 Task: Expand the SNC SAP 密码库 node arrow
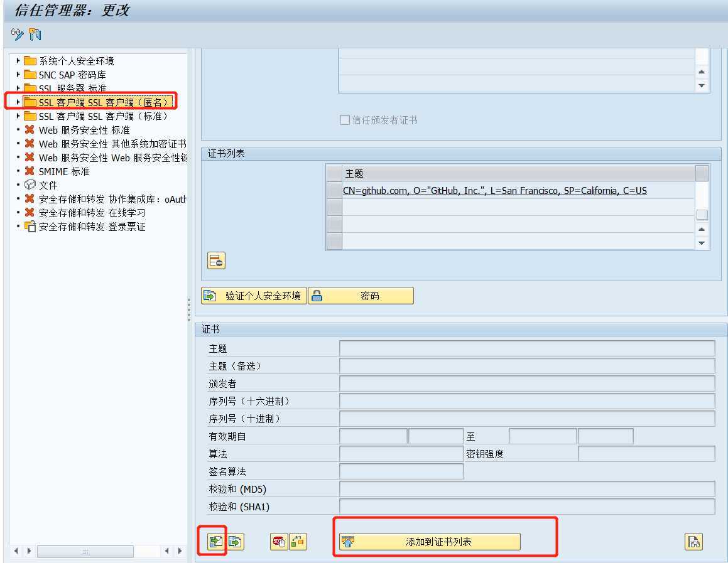18,74
